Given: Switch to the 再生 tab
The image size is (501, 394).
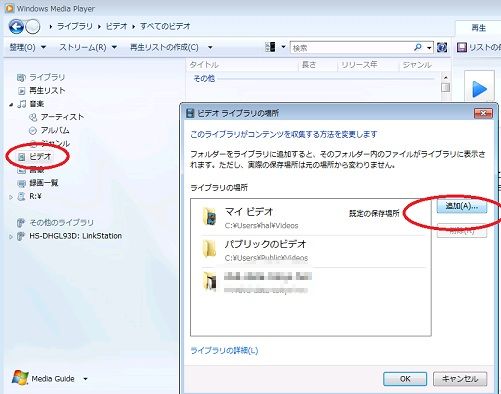Looking at the screenshot, I should tap(478, 28).
